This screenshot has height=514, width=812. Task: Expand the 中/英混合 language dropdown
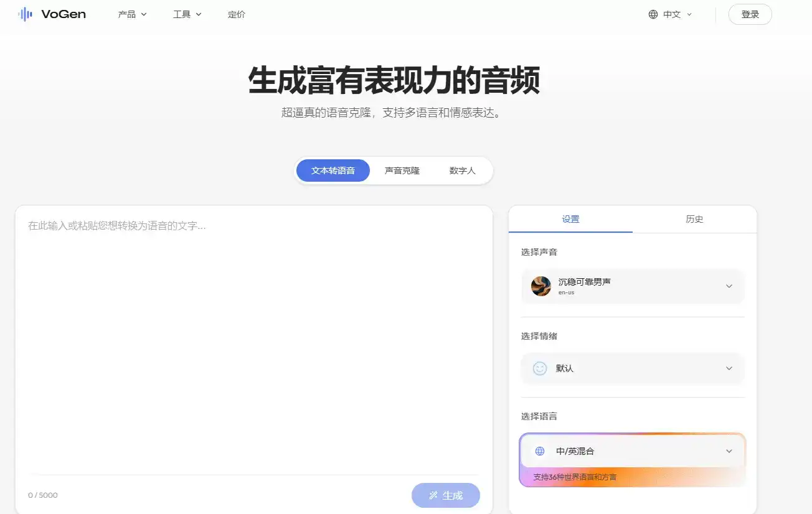pyautogui.click(x=633, y=451)
